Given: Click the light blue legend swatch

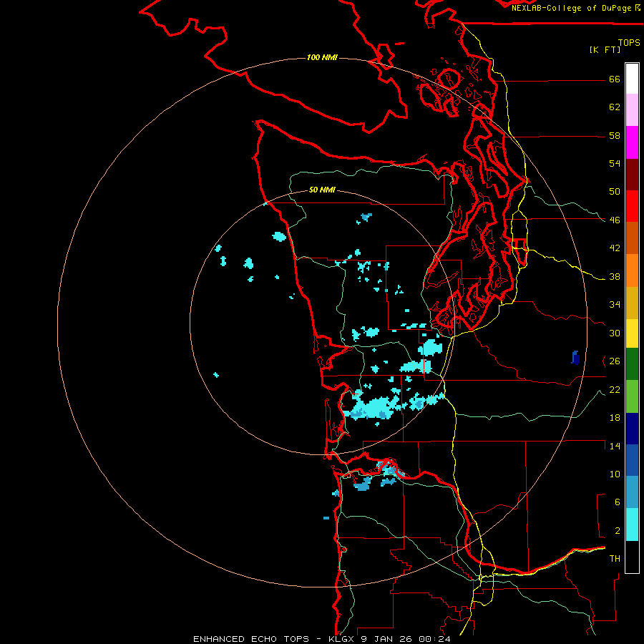Looking at the screenshot, I should click(632, 492).
